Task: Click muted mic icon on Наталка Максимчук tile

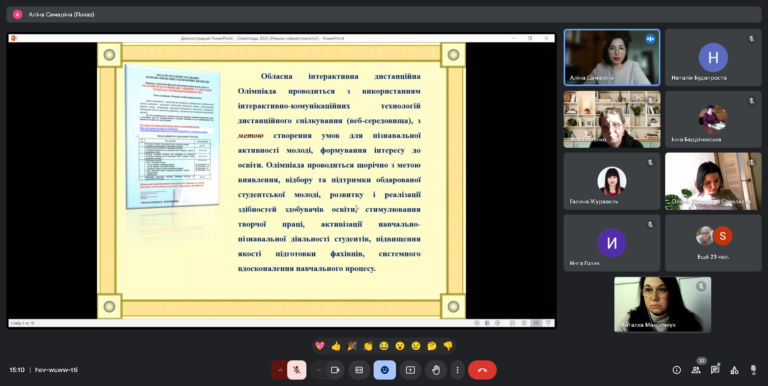Action: tap(701, 286)
